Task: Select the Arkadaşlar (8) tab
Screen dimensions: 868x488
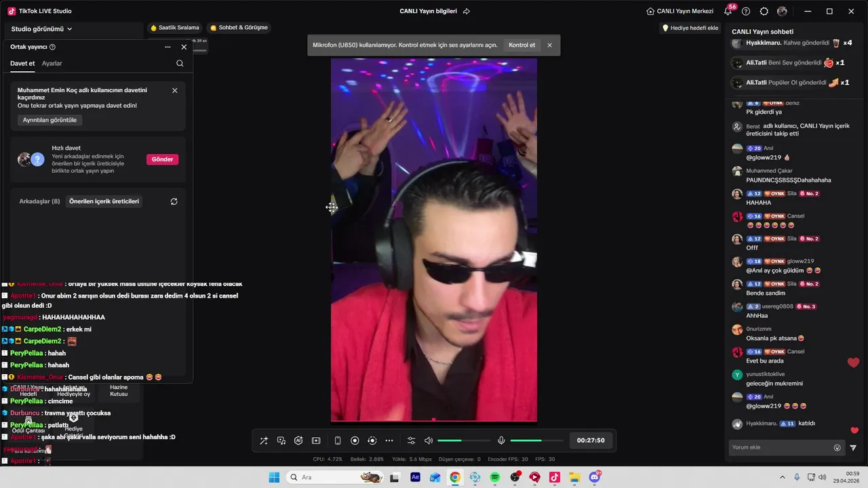Action: point(39,201)
